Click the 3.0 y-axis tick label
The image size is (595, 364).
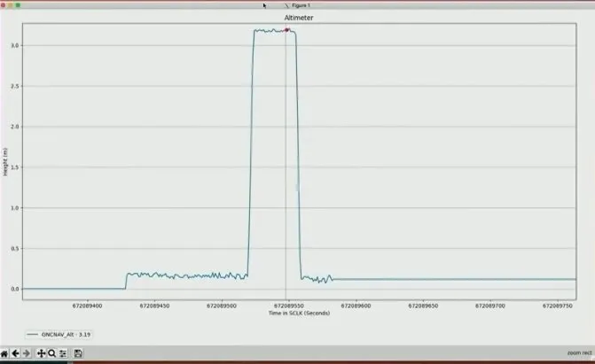pyautogui.click(x=15, y=45)
